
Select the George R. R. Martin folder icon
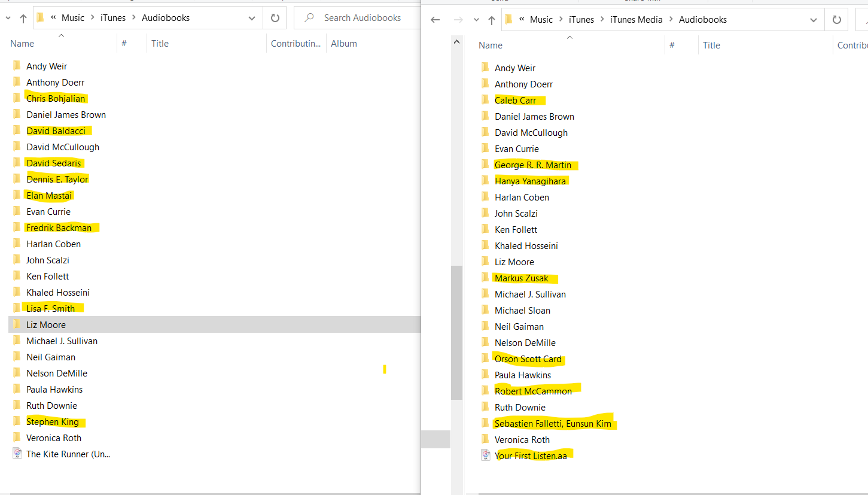485,165
